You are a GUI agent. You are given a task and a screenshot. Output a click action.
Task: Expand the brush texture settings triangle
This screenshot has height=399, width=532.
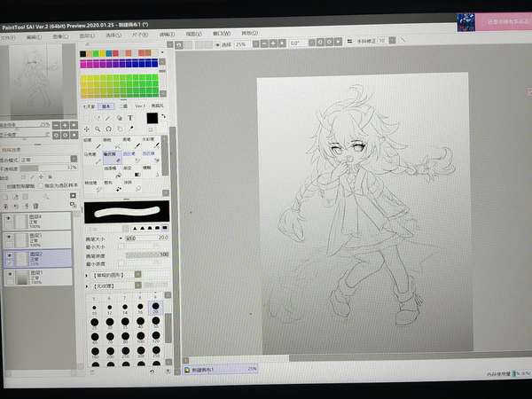pyautogui.click(x=87, y=286)
